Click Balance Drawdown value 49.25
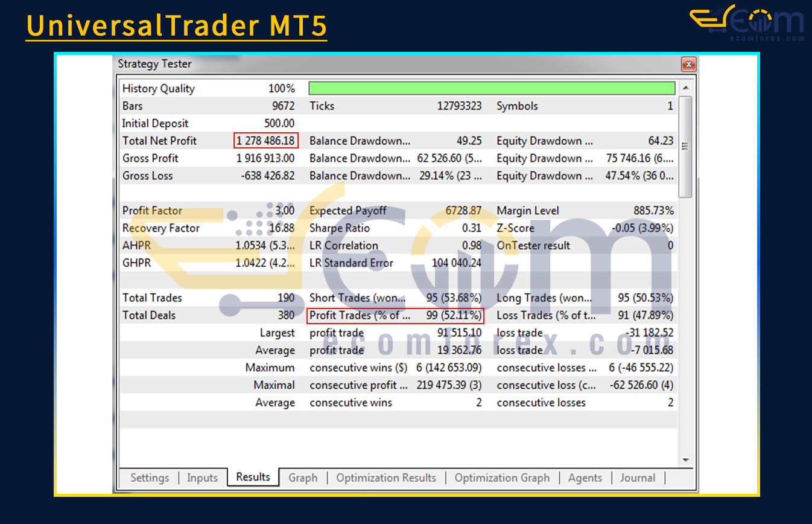Image resolution: width=812 pixels, height=524 pixels. 469,141
